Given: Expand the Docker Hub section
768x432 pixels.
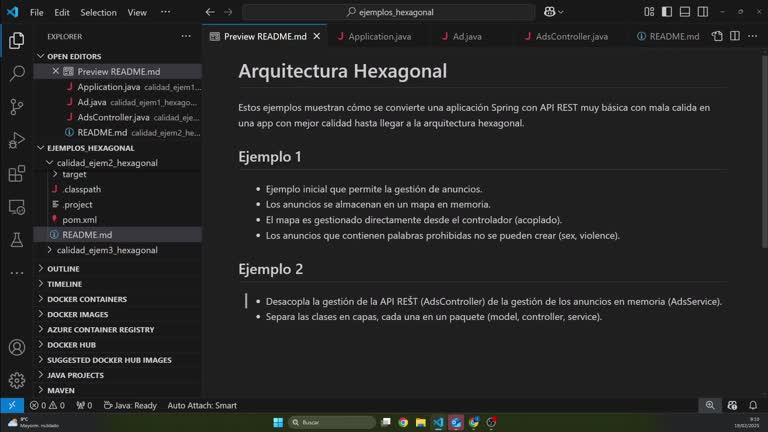Looking at the screenshot, I should coord(41,344).
